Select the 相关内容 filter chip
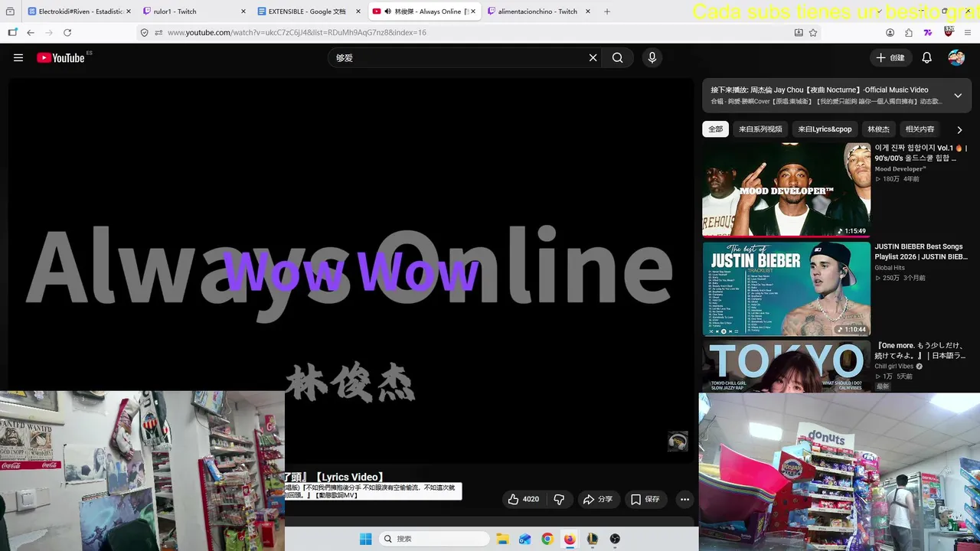Viewport: 980px width, 551px height. pyautogui.click(x=920, y=129)
